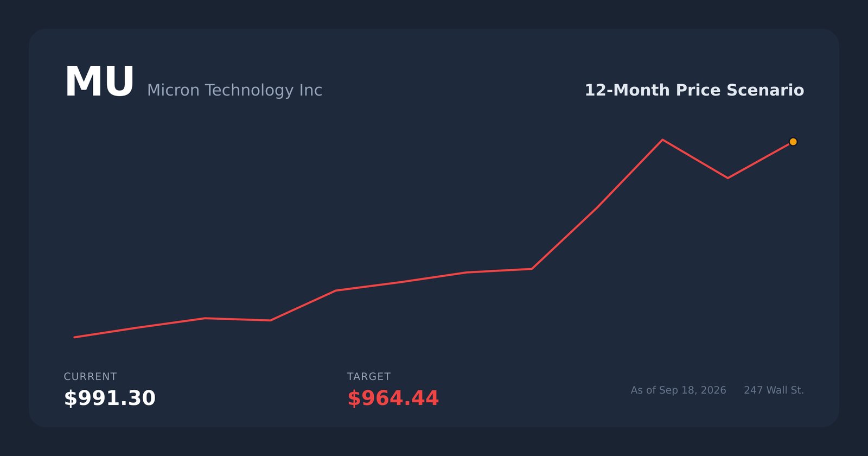868x456 pixels.
Task: Click the line vertex where it first levels off mid-chart
Action: click(336, 290)
